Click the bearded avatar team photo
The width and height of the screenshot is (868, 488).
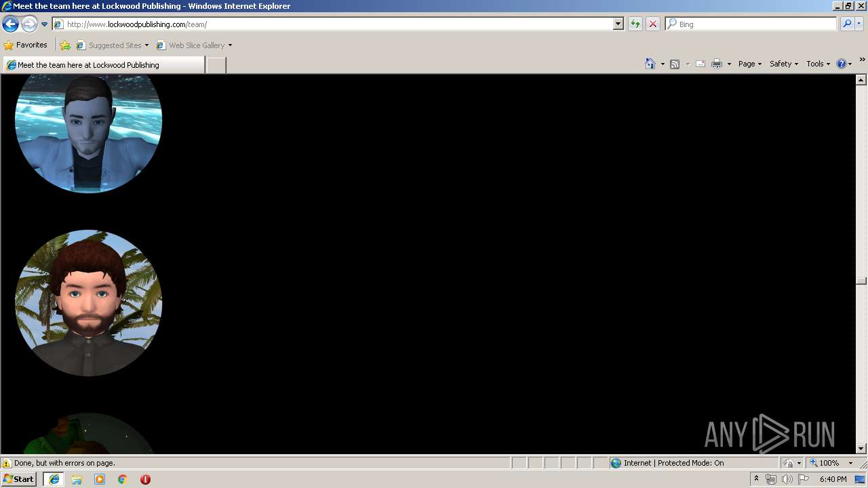[x=88, y=303]
